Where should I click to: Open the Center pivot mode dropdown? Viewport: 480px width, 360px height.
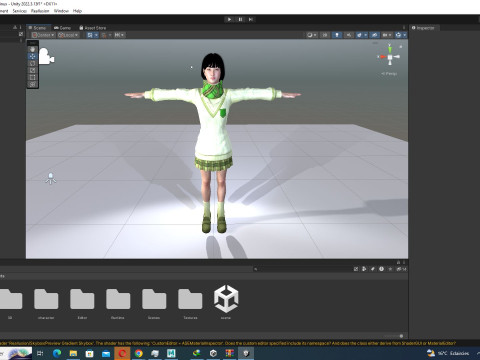pyautogui.click(x=43, y=35)
